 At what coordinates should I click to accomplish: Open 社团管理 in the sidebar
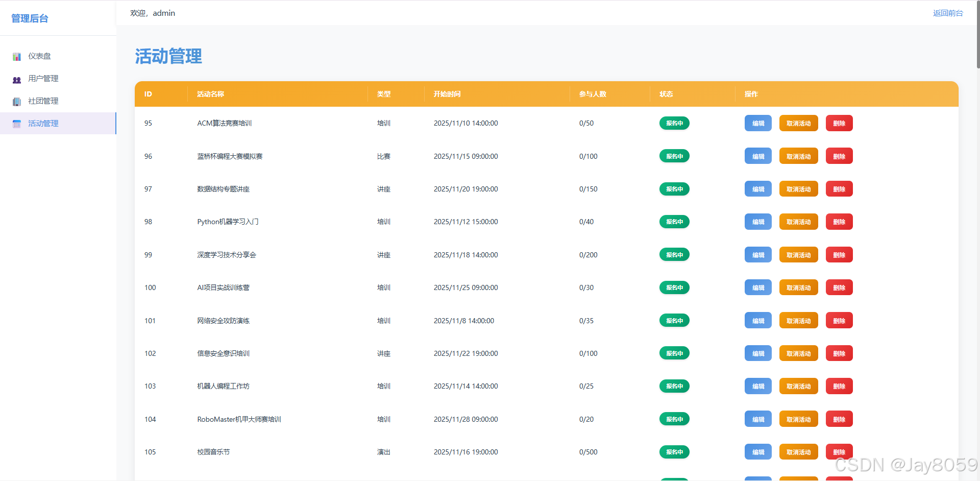tap(58, 101)
